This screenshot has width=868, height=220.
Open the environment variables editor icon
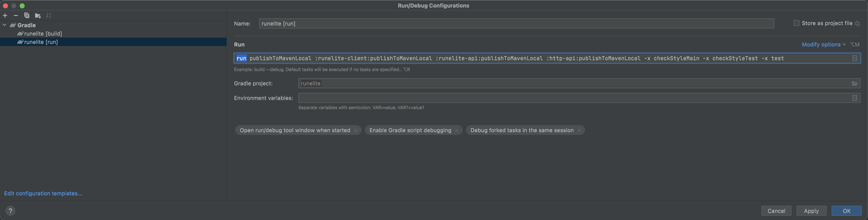(854, 98)
